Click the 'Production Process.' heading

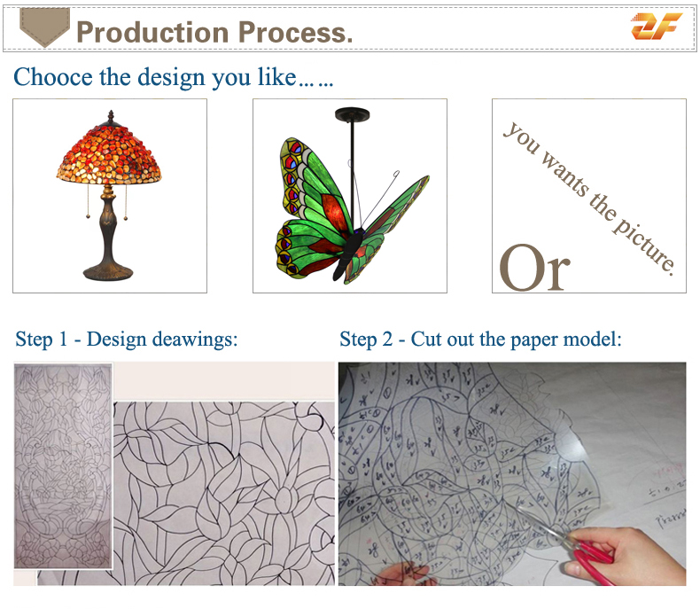pos(214,32)
